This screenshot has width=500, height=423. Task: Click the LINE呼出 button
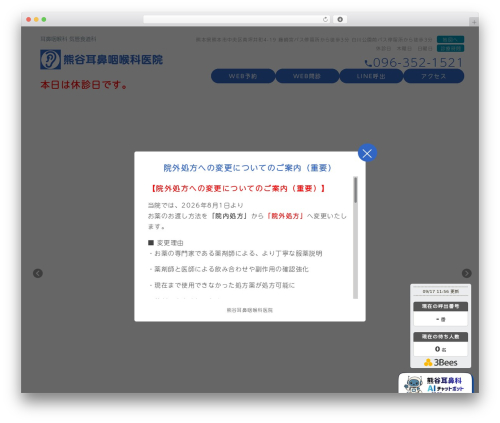pyautogui.click(x=371, y=76)
